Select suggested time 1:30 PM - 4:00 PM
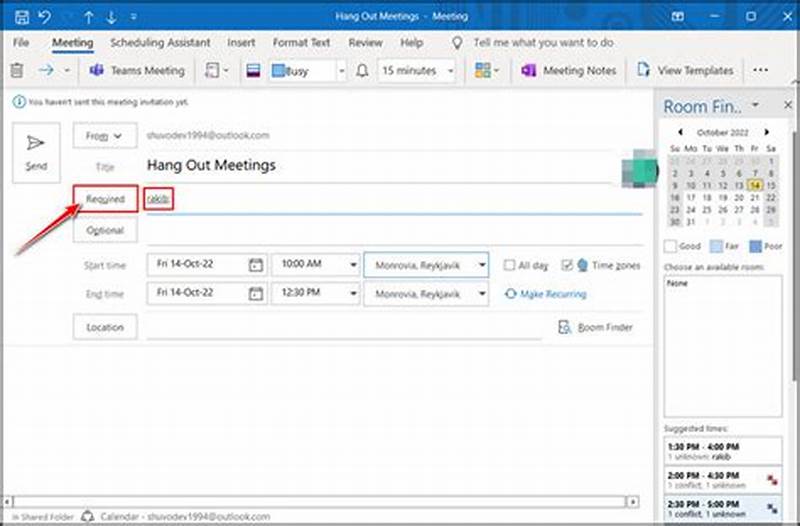Viewport: 800px width, 526px height. coord(722,451)
